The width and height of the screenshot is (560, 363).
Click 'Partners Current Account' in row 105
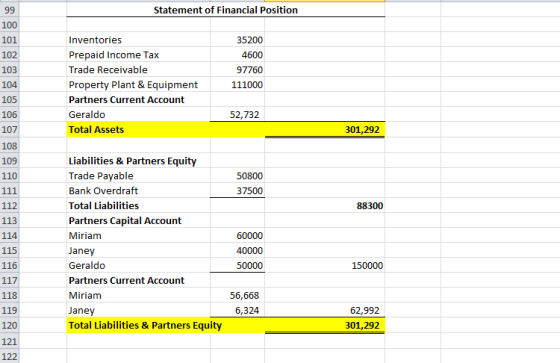click(x=138, y=100)
